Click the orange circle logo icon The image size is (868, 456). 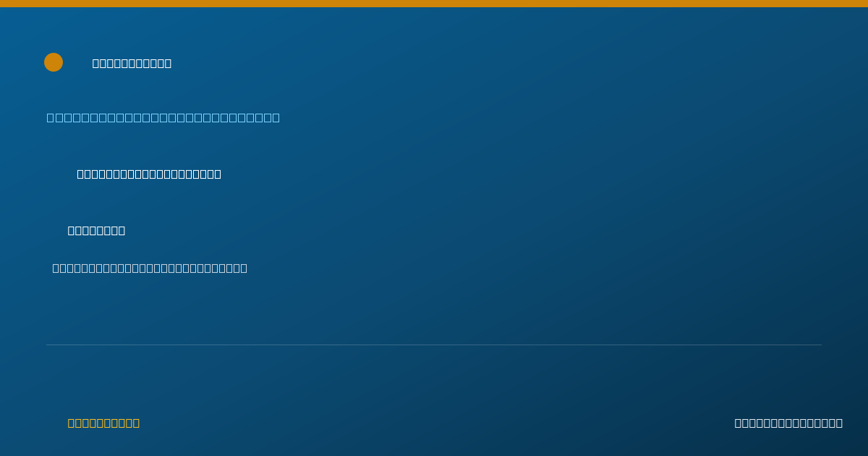point(54,62)
